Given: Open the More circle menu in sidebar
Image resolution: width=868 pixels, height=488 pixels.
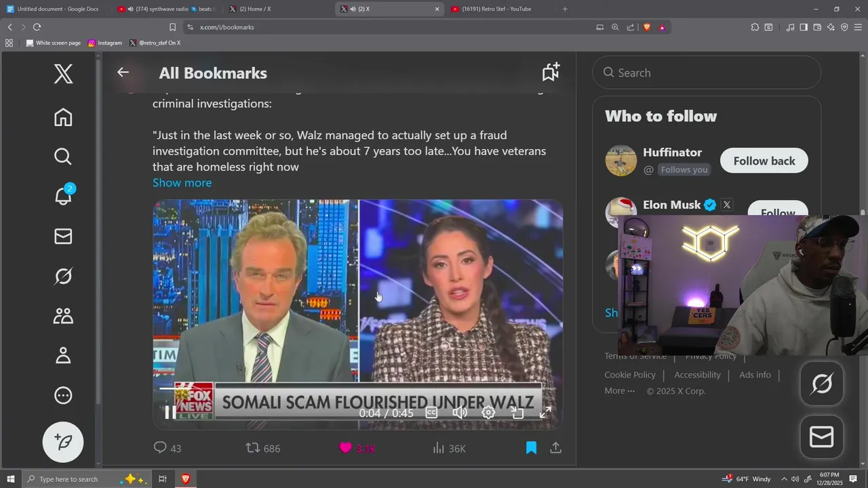Looking at the screenshot, I should click(63, 395).
